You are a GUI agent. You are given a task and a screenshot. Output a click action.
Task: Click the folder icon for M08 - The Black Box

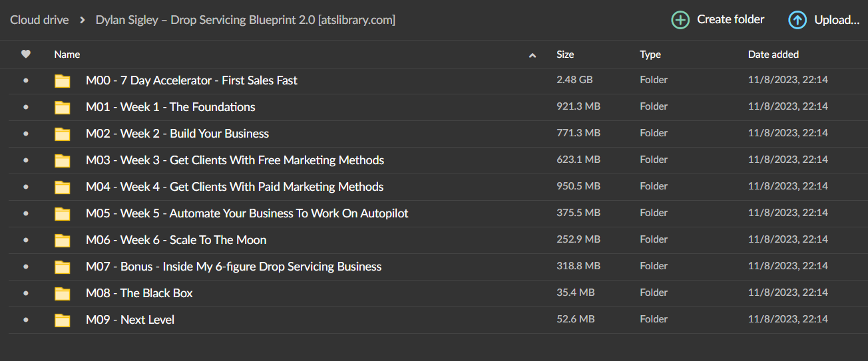[x=62, y=294]
